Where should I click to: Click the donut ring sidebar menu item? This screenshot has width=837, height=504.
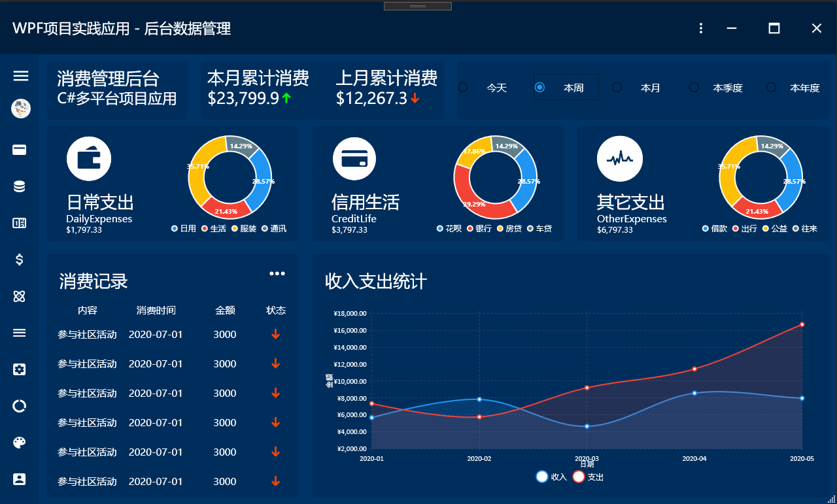click(20, 406)
